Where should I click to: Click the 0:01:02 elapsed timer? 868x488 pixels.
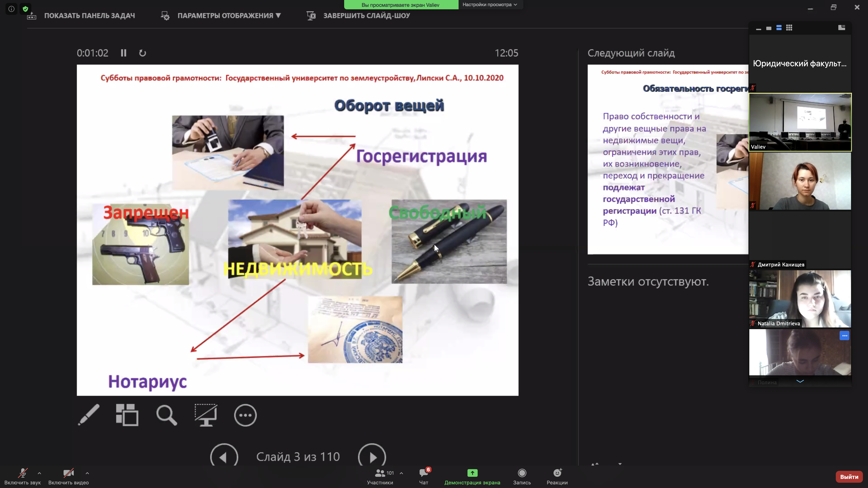[x=93, y=53]
